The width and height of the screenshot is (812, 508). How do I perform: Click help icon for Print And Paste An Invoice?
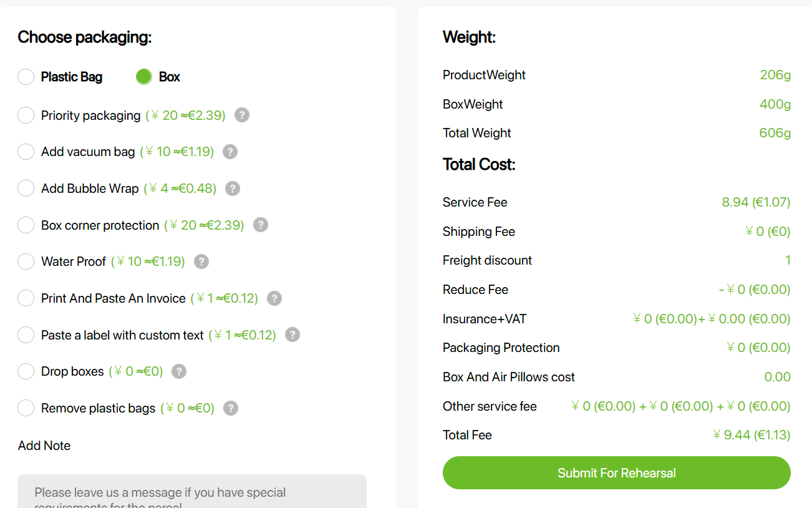tap(274, 298)
